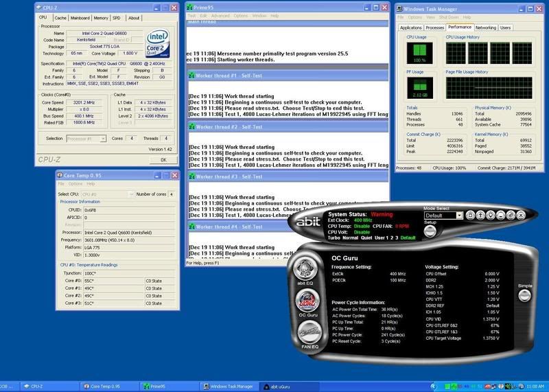Open the Window menu in Prime95

[259, 16]
